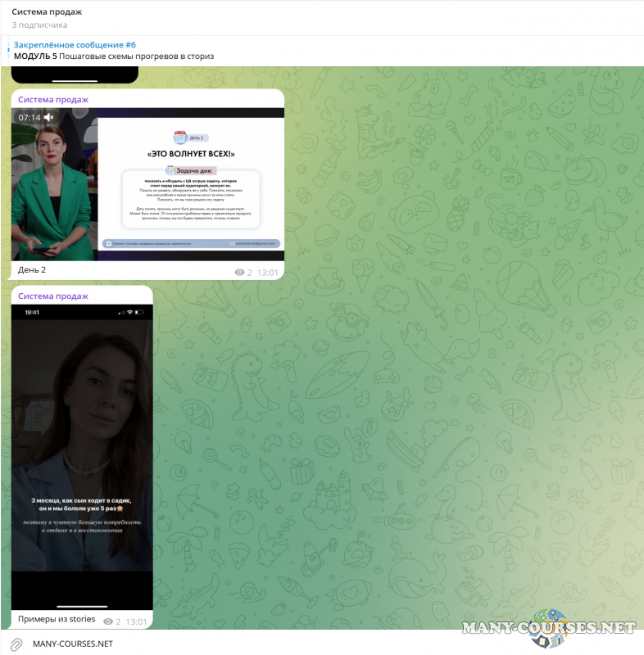Unmute the День 2 video via speaker icon

pyautogui.click(x=49, y=118)
